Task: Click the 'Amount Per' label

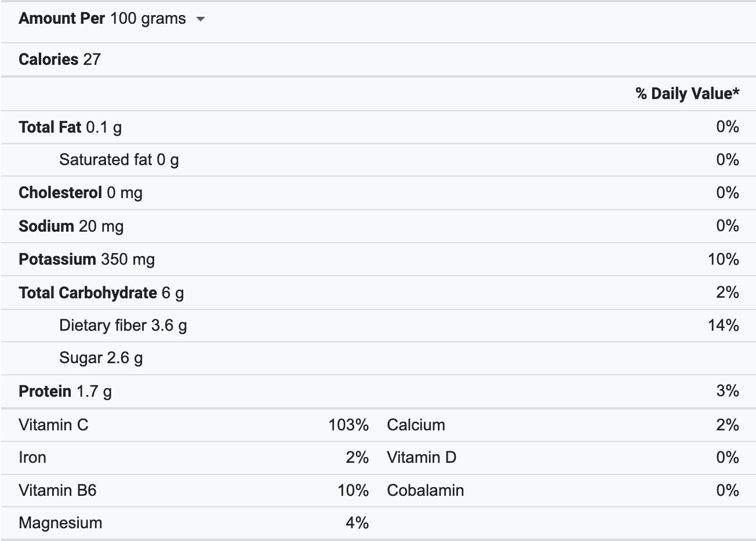Action: (x=61, y=19)
